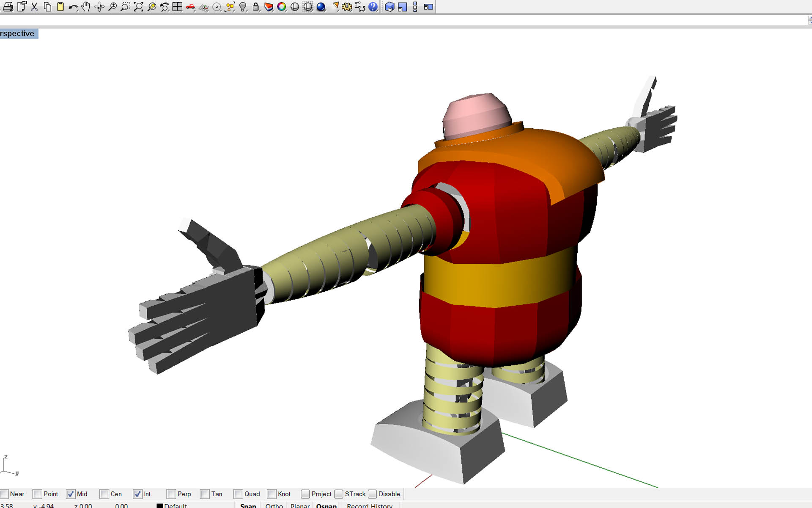
Task: Toggle Ortho mode in the status bar
Action: click(x=274, y=505)
